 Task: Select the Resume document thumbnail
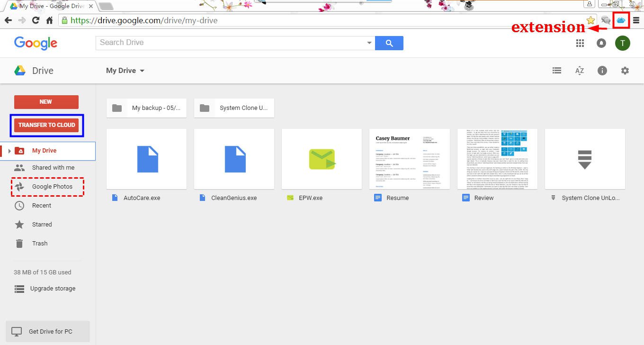pyautogui.click(x=410, y=159)
